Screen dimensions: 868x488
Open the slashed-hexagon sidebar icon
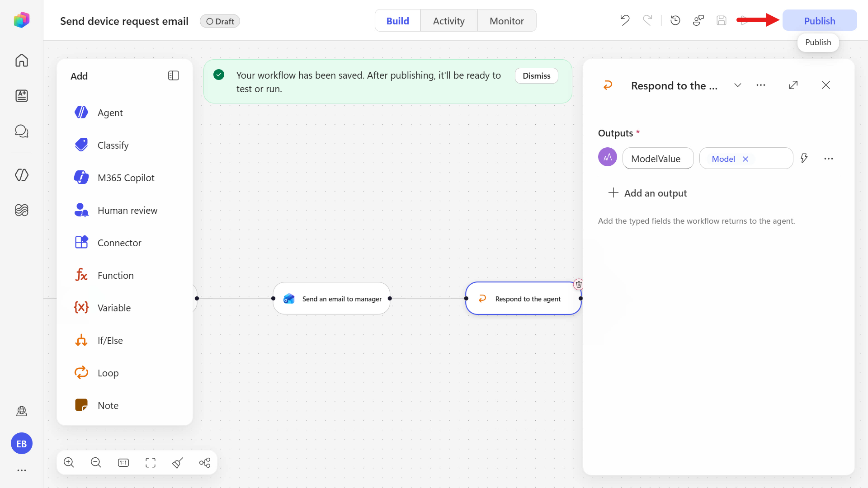pyautogui.click(x=21, y=175)
